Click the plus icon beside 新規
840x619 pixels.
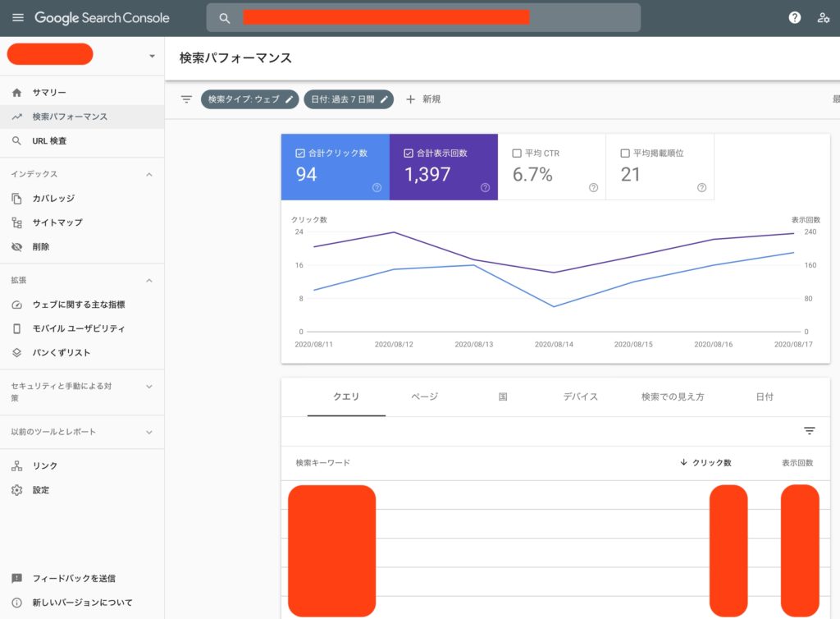pyautogui.click(x=410, y=99)
